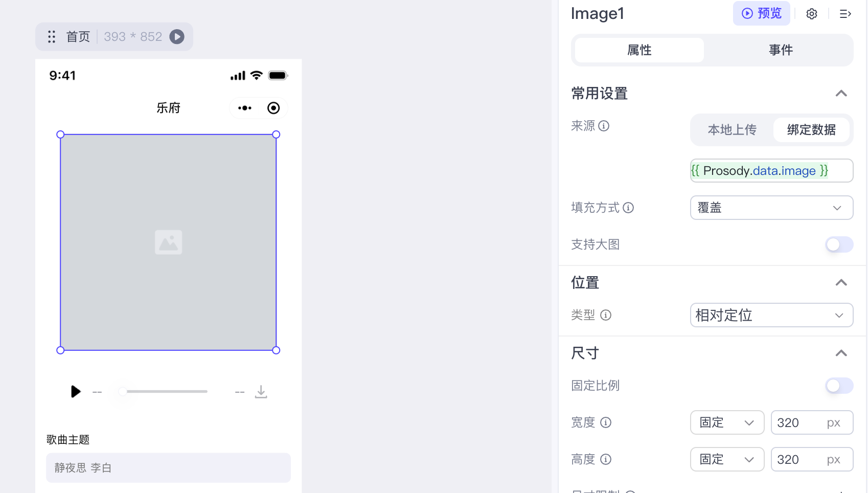Open the 类型 dropdown showing 相对定位
The height and width of the screenshot is (493, 868).
pos(771,315)
